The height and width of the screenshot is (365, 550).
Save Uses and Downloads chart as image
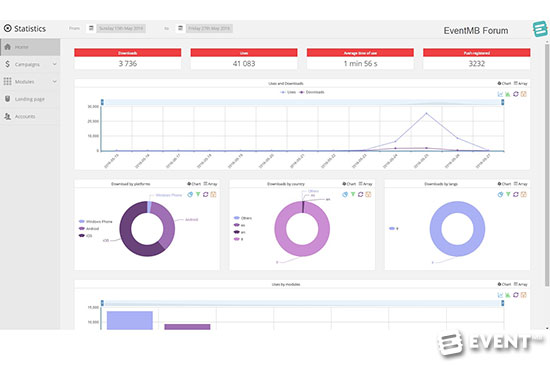click(523, 94)
